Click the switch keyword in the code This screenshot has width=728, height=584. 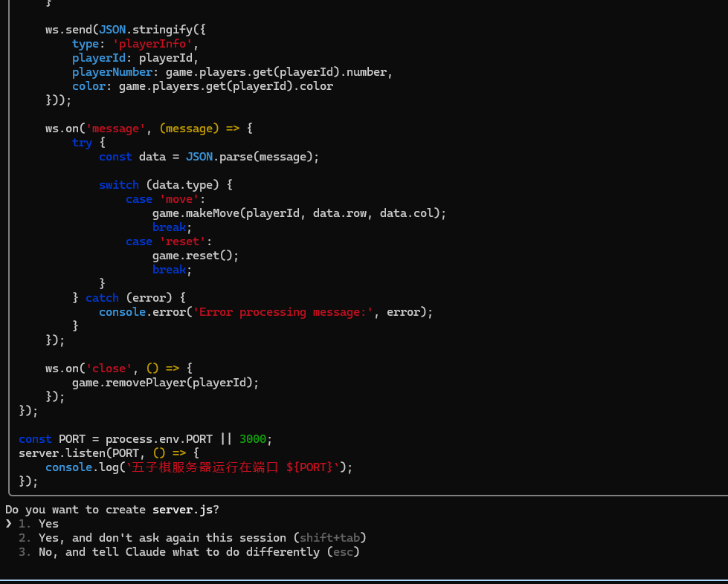point(119,185)
